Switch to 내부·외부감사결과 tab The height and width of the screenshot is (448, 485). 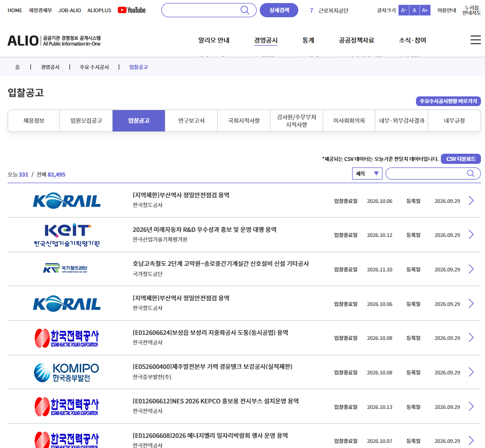point(401,121)
